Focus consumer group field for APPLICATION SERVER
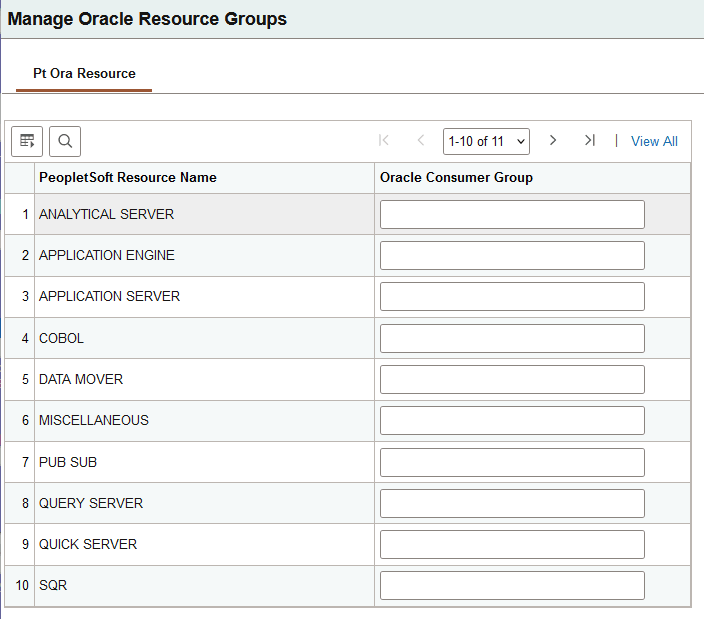 point(512,296)
